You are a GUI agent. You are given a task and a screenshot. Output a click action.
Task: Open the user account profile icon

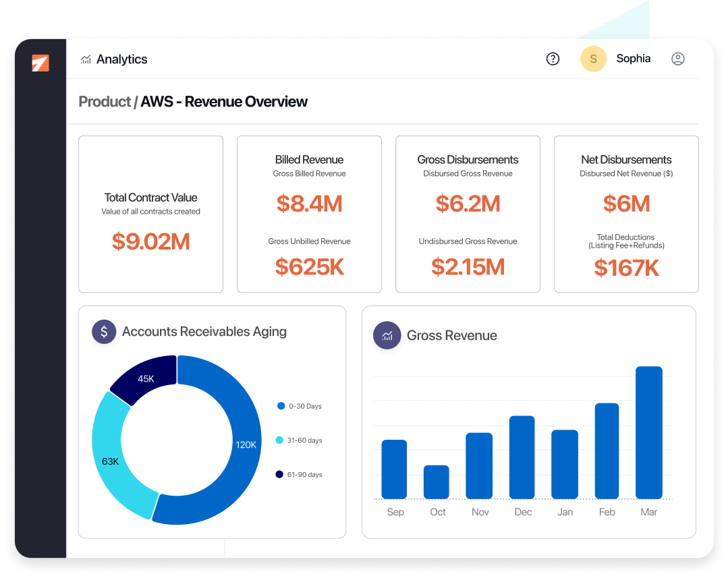678,59
